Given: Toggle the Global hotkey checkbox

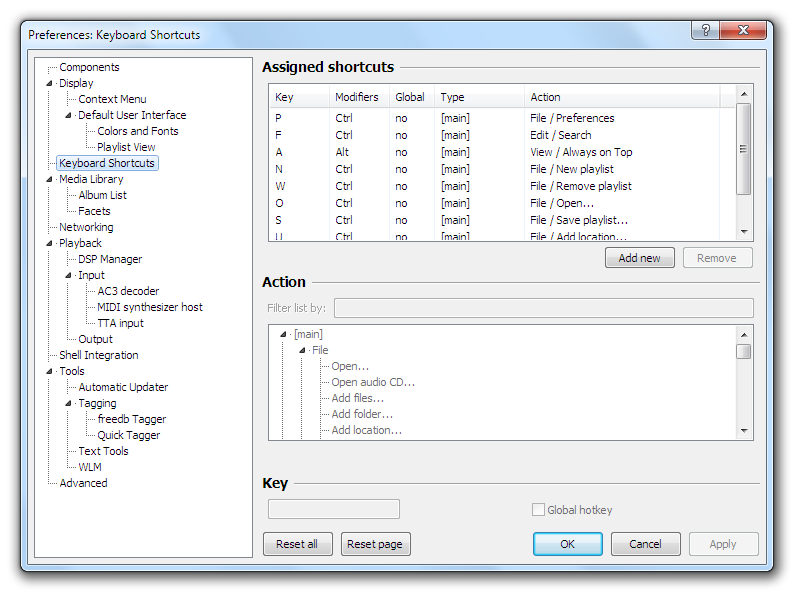Looking at the screenshot, I should [538, 510].
